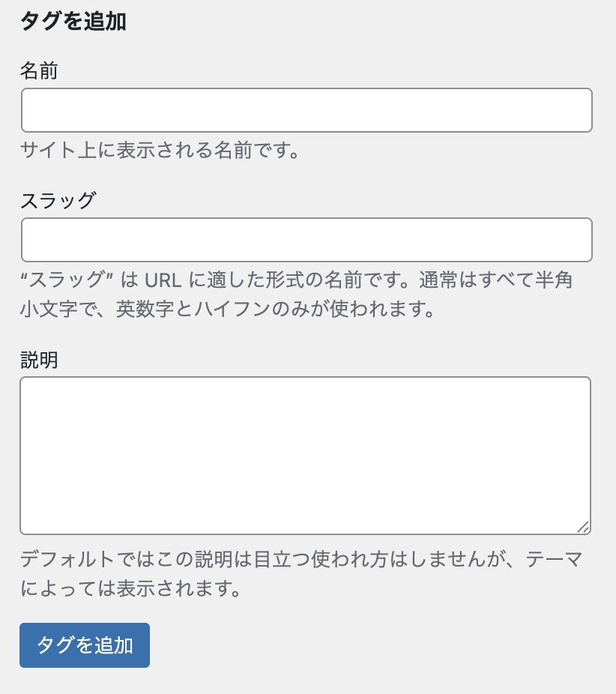Image resolution: width=616 pixels, height=694 pixels.
Task: Click inside the 名前 input field
Action: tap(306, 110)
